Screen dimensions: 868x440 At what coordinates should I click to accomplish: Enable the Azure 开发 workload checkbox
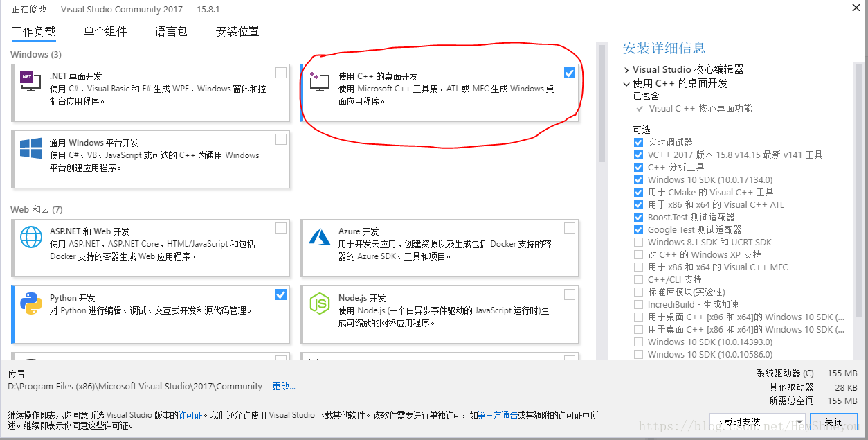tap(569, 228)
